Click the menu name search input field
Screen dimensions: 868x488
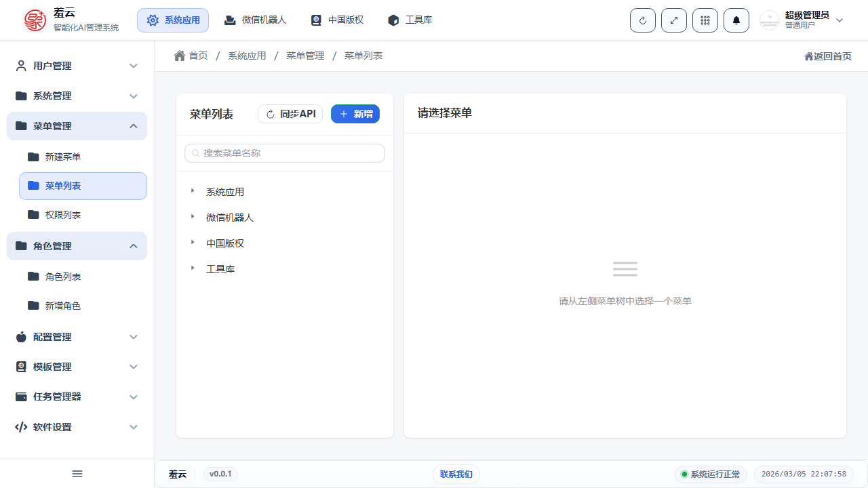coord(284,153)
